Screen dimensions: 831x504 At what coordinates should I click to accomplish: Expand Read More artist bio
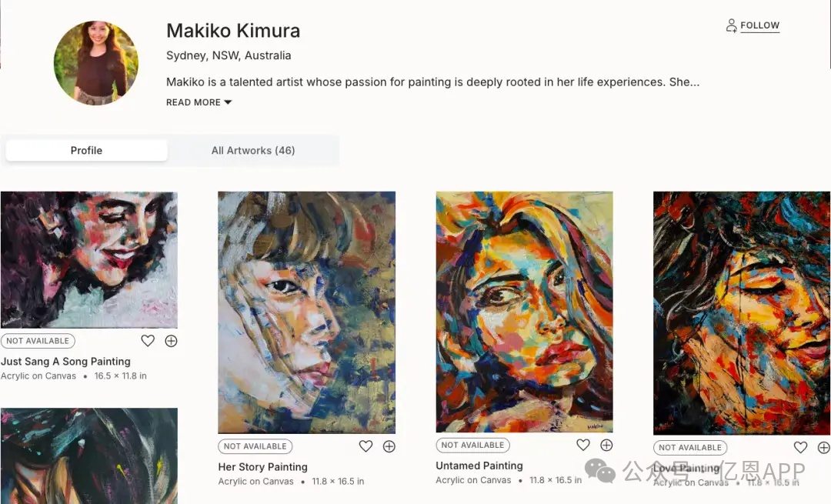tap(193, 102)
